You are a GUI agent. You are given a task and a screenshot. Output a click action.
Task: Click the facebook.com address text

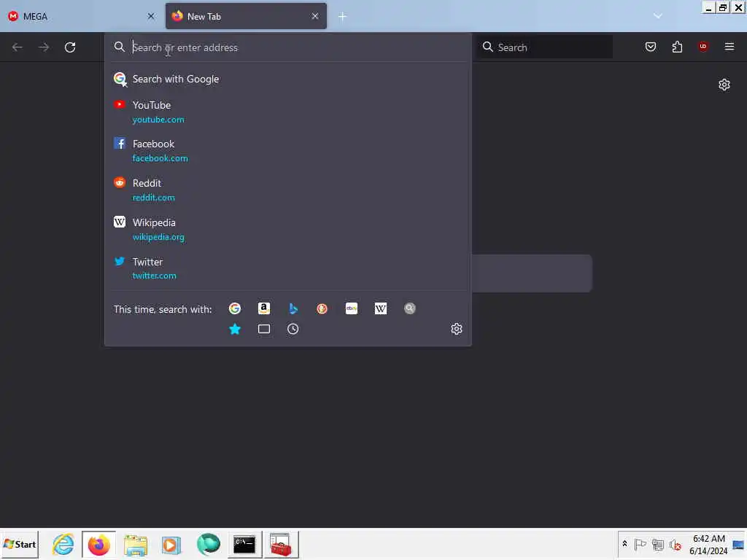160,158
